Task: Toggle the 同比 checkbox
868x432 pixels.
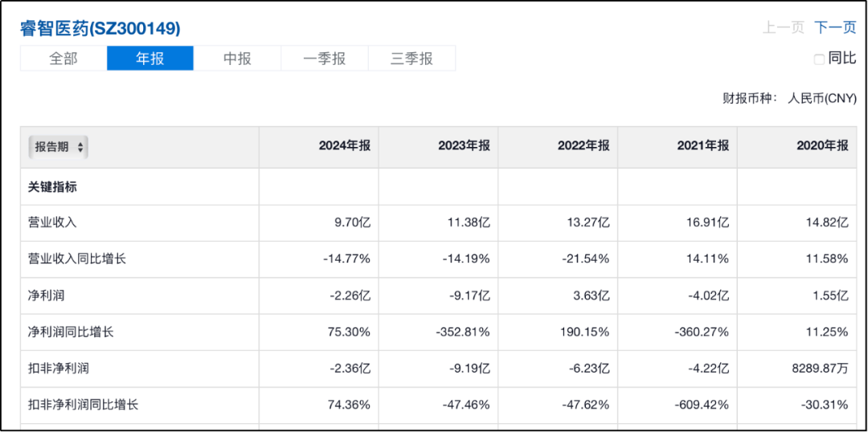Action: (x=819, y=59)
